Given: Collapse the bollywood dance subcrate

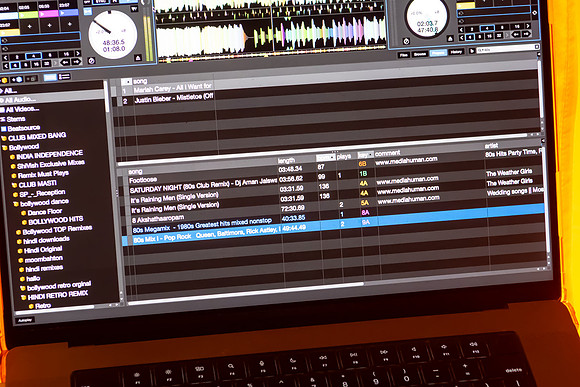Looking at the screenshot, I should [16, 204].
